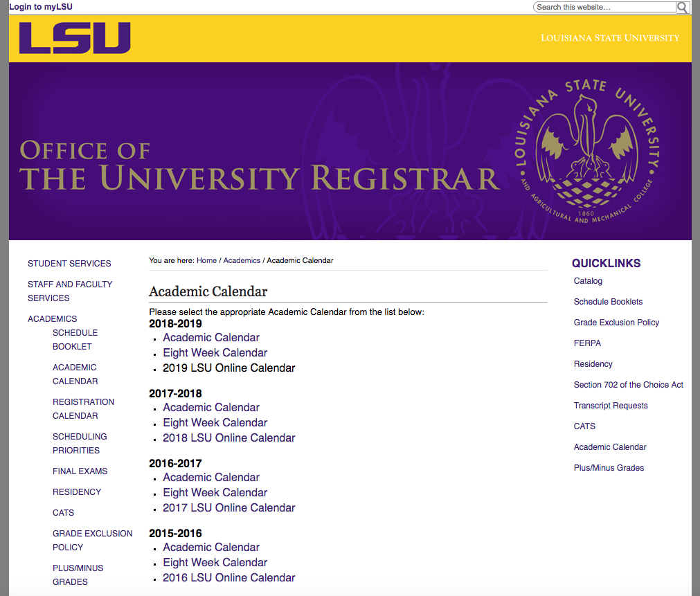Open 2015-2016 Eight Week Calendar
The image size is (700, 596).
215,563
